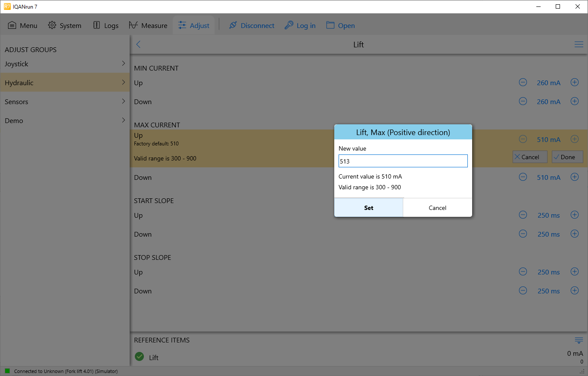The image size is (588, 376).
Task: Maximize the IQANrun window
Action: 558,6
